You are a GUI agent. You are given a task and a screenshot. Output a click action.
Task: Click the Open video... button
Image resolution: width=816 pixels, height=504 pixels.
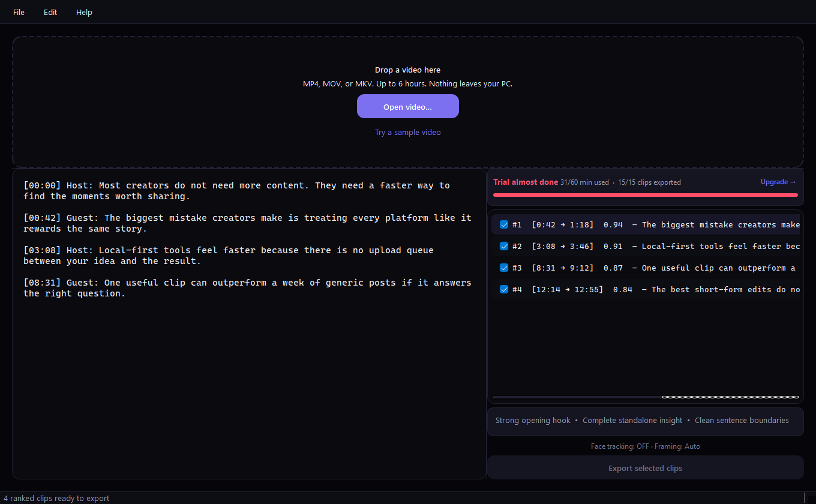tap(408, 106)
